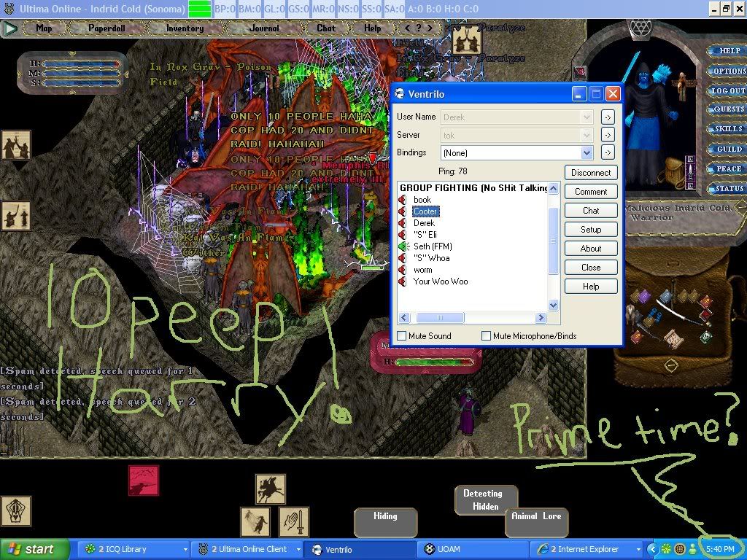Click the green health bar in the red gump
The height and width of the screenshot is (560, 747).
tap(435, 362)
